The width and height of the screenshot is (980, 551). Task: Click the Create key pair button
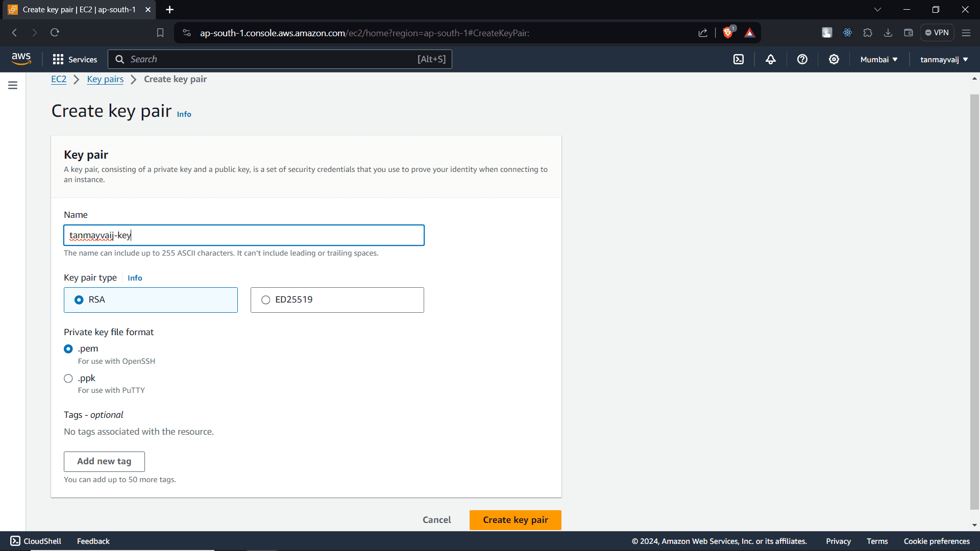515,520
